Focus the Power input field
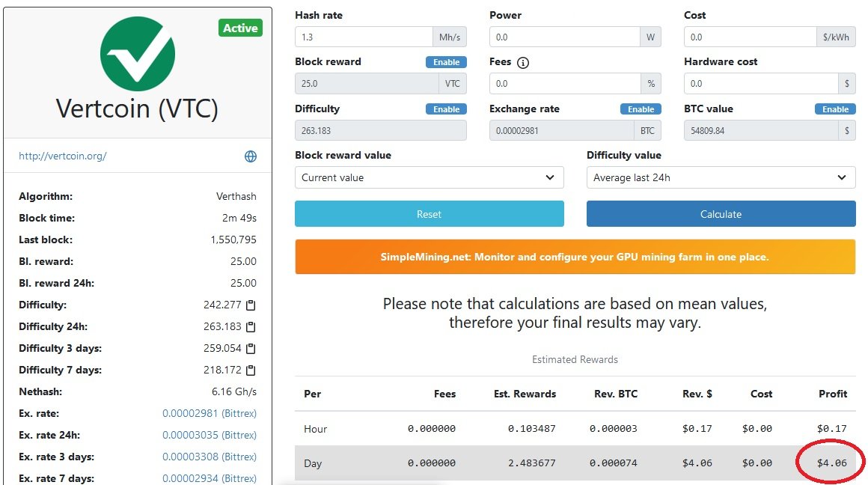This screenshot has width=868, height=485. coord(565,37)
